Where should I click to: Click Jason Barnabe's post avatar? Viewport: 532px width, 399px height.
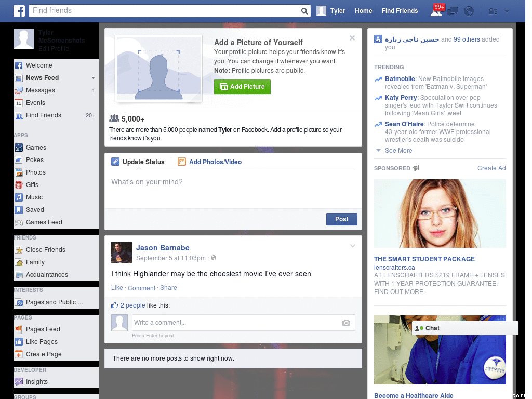point(122,252)
